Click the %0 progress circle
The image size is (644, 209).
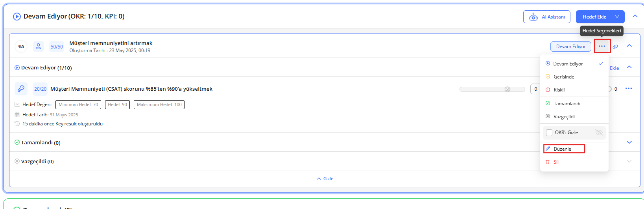tap(21, 47)
